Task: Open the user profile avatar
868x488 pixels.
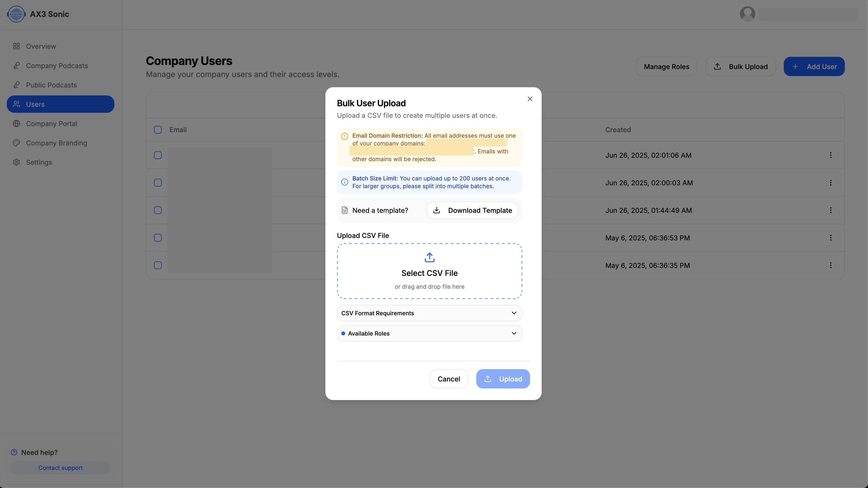Action: click(747, 14)
